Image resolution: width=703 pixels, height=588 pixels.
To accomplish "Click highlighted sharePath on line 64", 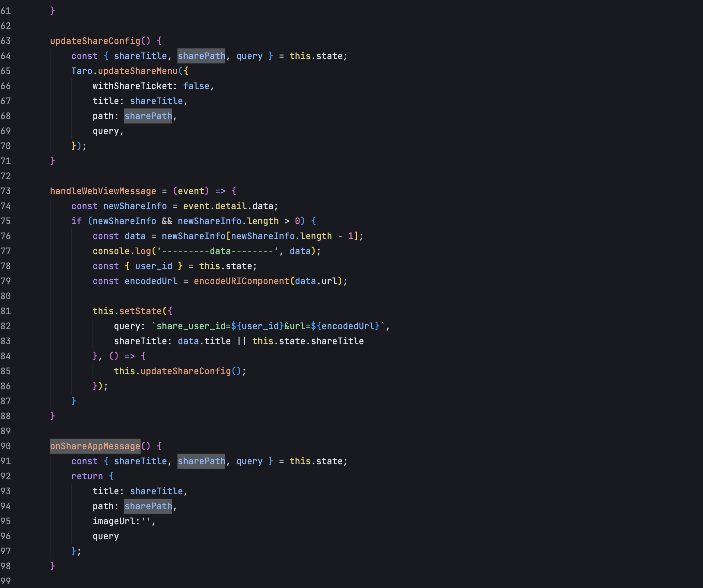I will point(201,56).
